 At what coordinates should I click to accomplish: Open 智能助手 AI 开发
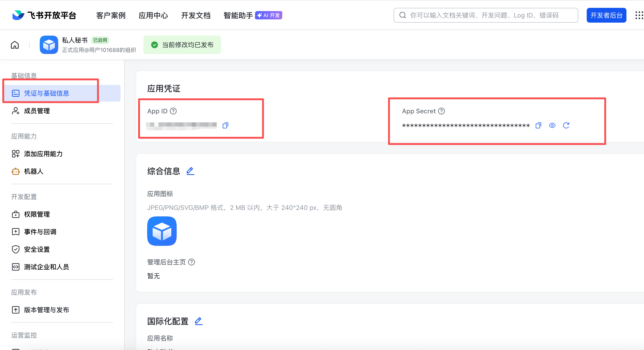point(237,15)
